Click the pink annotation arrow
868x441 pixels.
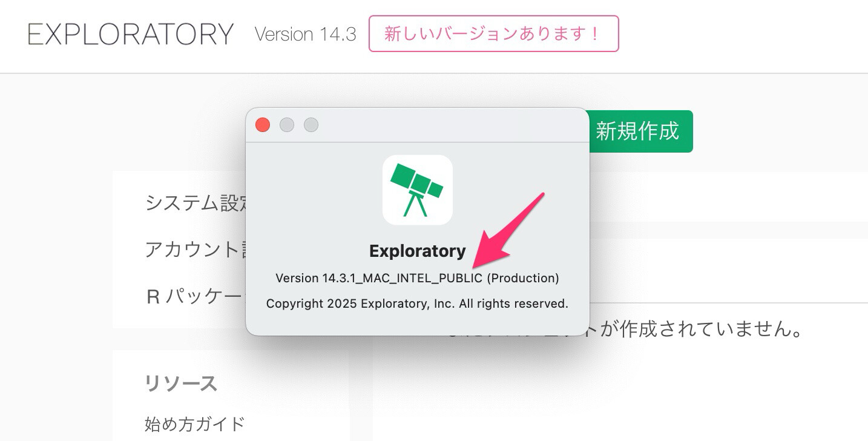508,230
